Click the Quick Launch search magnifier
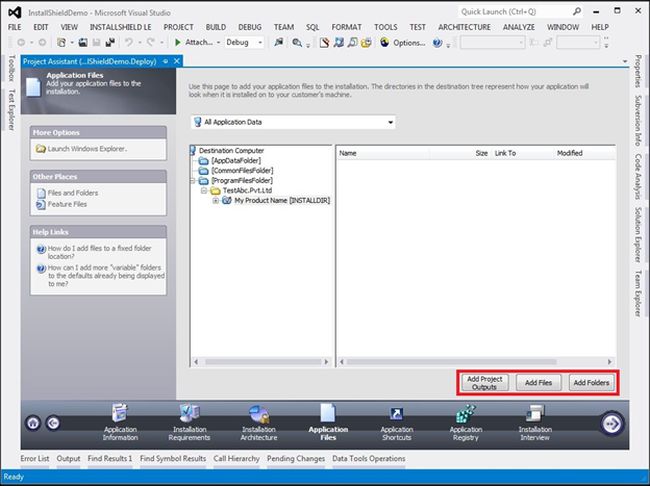The height and width of the screenshot is (486, 650). click(x=577, y=12)
